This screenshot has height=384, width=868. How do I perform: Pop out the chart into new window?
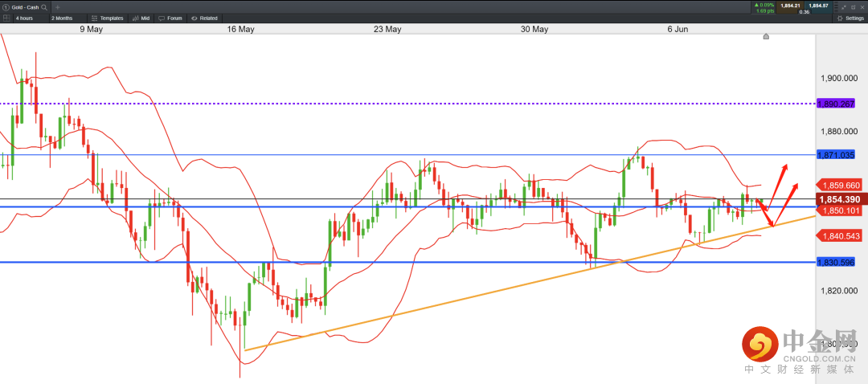tap(853, 7)
